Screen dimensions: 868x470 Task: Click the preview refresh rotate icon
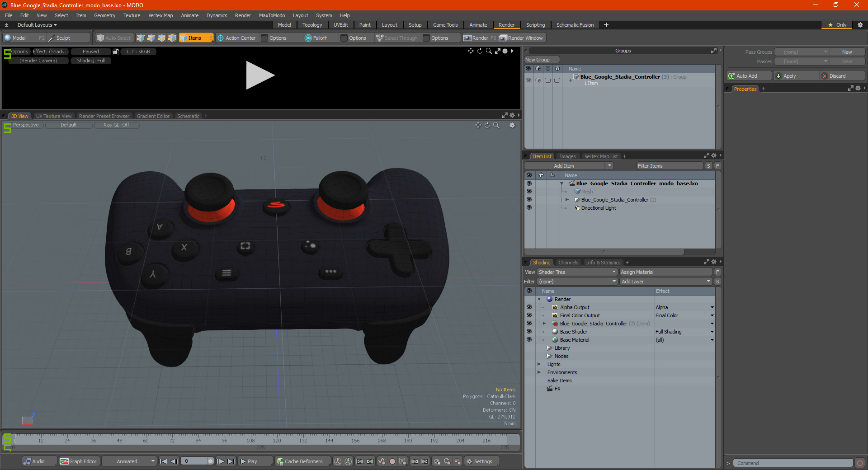coord(480,51)
